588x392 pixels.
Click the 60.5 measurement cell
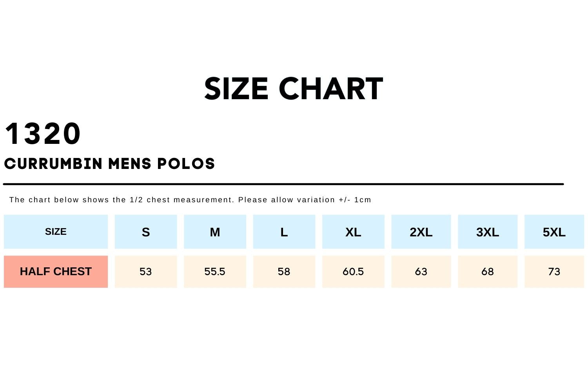(x=353, y=272)
